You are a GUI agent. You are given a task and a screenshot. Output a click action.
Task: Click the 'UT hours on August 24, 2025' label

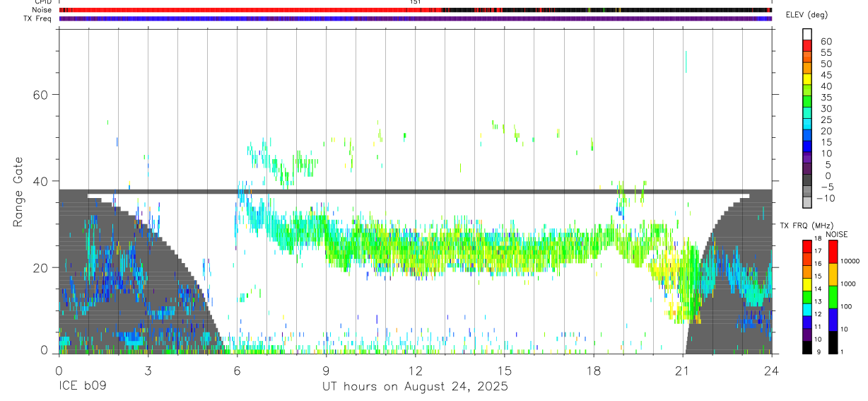click(415, 387)
